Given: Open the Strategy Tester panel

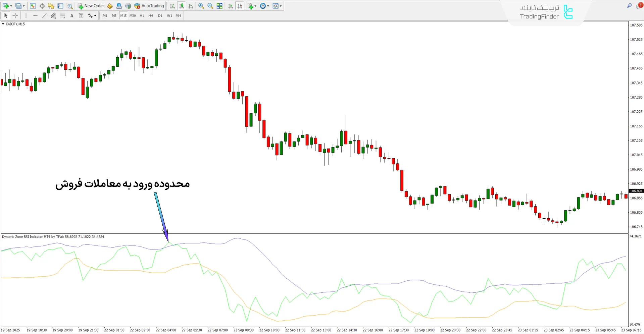Looking at the screenshot, I should coord(70,6).
